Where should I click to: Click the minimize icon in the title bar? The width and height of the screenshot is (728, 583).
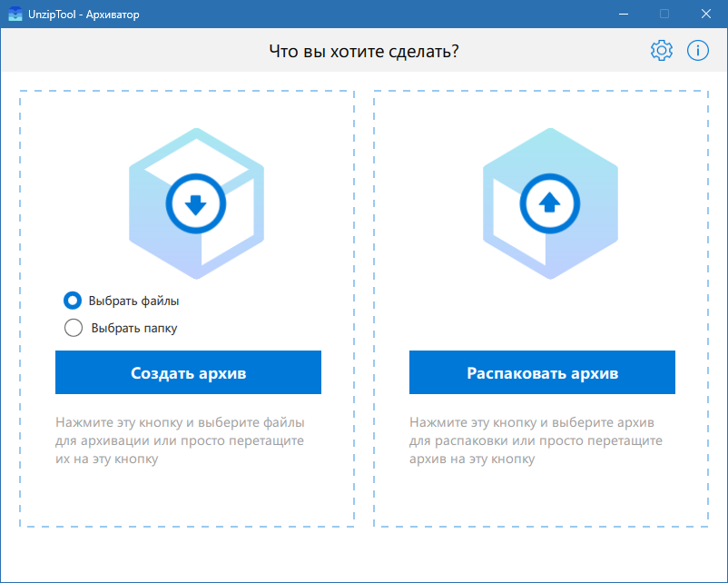point(624,14)
